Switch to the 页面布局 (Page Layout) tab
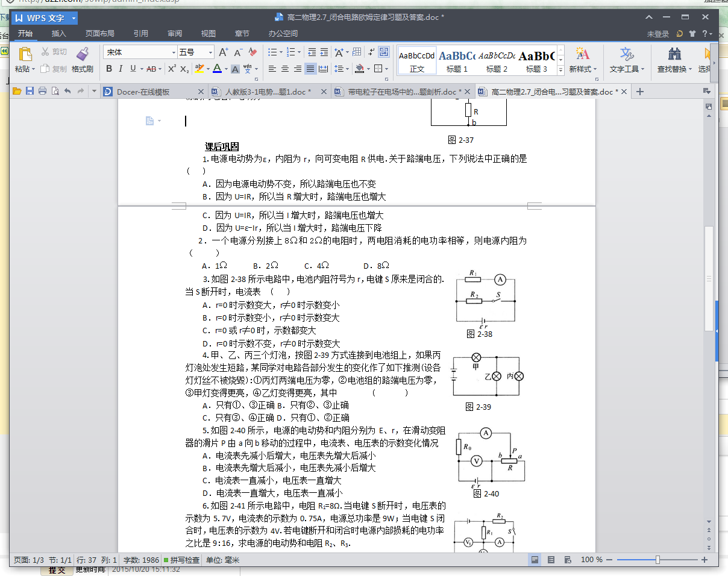 pos(99,34)
